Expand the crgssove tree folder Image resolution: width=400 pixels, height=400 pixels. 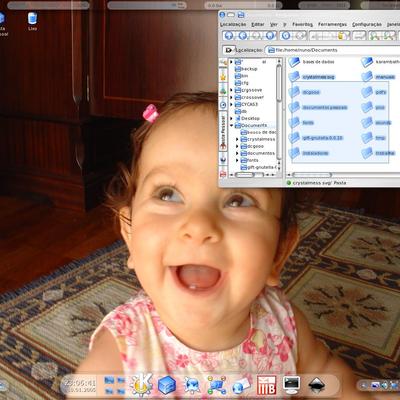point(231,90)
